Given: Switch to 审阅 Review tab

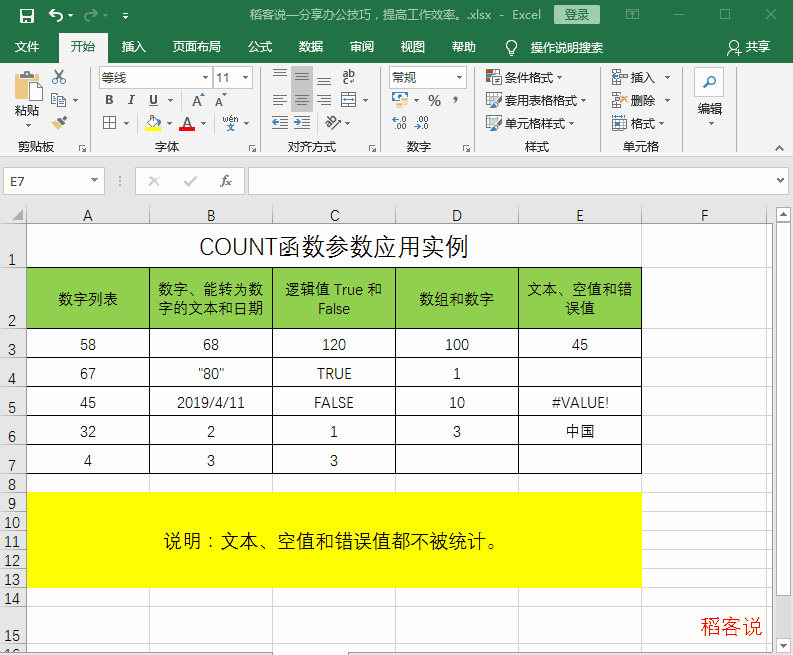Looking at the screenshot, I should [x=362, y=47].
